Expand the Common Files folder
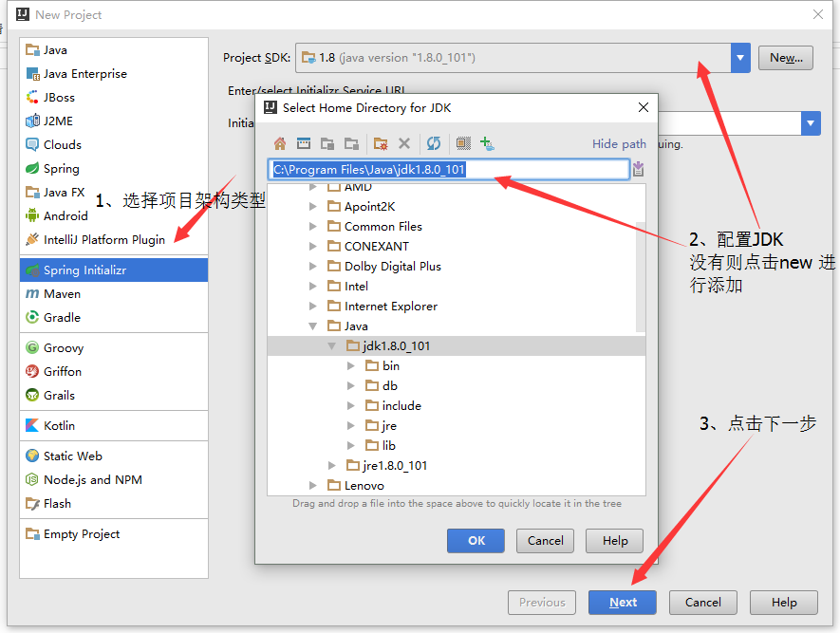840x633 pixels. [x=313, y=227]
